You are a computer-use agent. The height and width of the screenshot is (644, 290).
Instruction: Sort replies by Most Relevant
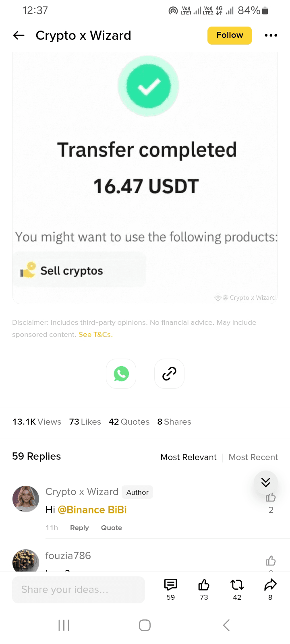coord(188,457)
